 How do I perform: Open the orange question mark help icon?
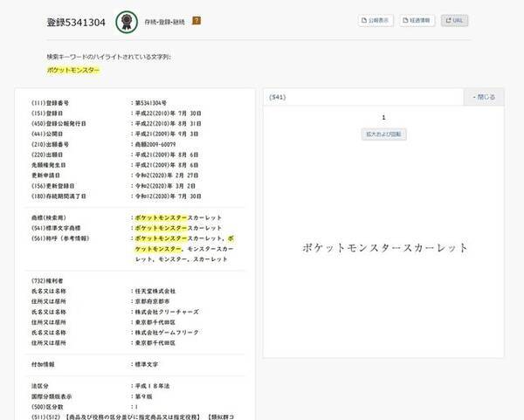tap(196, 20)
